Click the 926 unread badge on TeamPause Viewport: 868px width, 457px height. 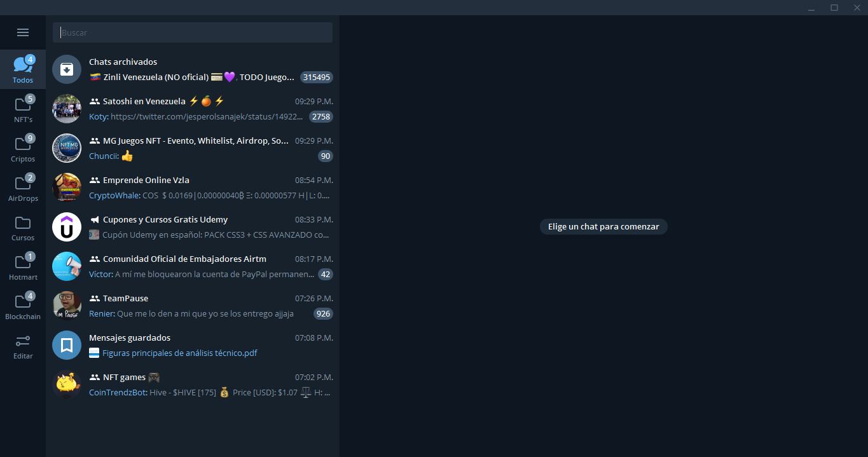(323, 313)
